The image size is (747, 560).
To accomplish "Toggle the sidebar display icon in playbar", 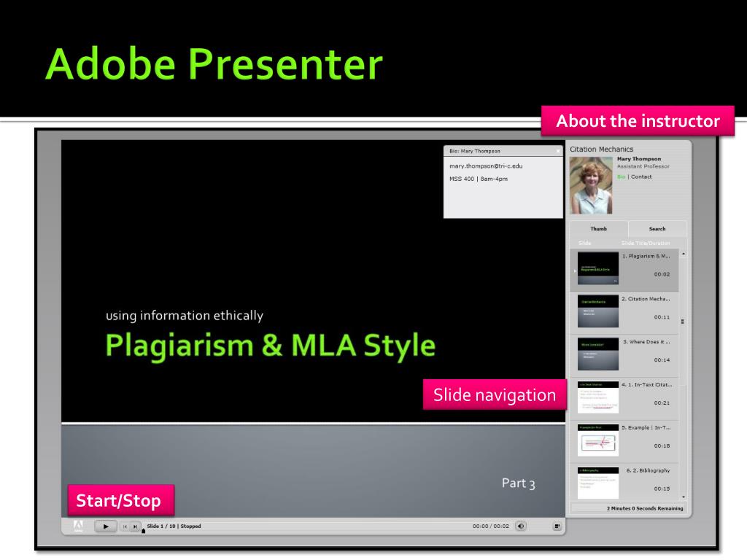I will click(x=557, y=526).
